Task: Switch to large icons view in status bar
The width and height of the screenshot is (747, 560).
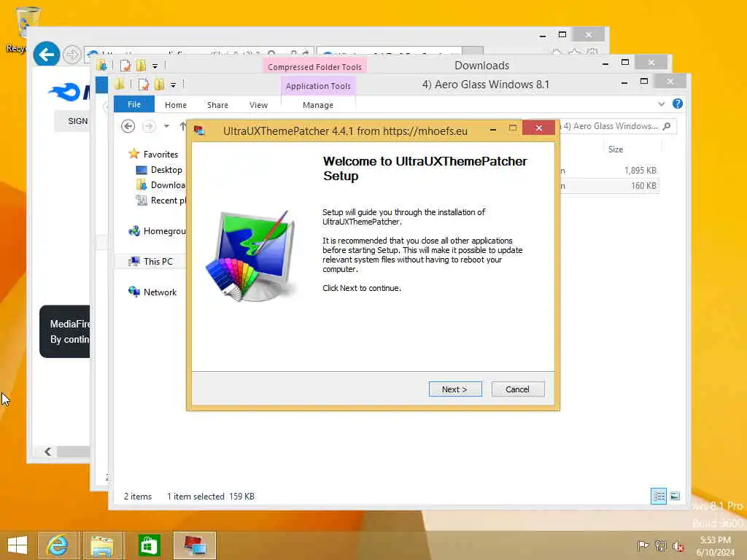Action: 675,496
